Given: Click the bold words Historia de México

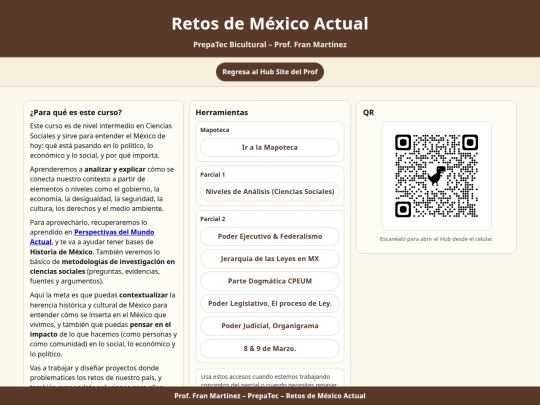Looking at the screenshot, I should (61, 252).
